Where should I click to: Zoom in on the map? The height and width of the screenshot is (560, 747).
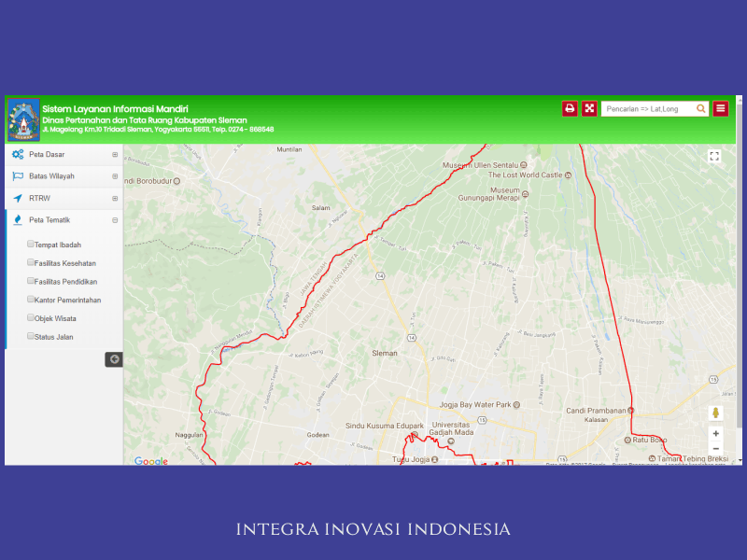[715, 433]
